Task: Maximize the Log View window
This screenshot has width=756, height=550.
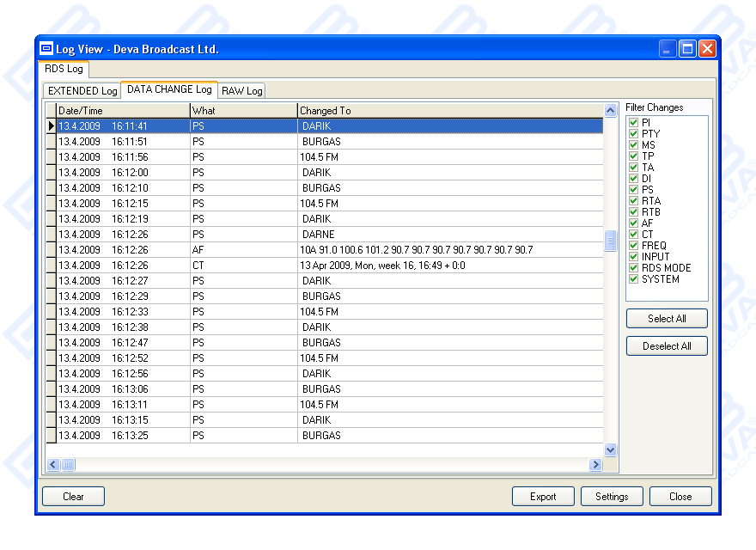Action: coord(687,49)
